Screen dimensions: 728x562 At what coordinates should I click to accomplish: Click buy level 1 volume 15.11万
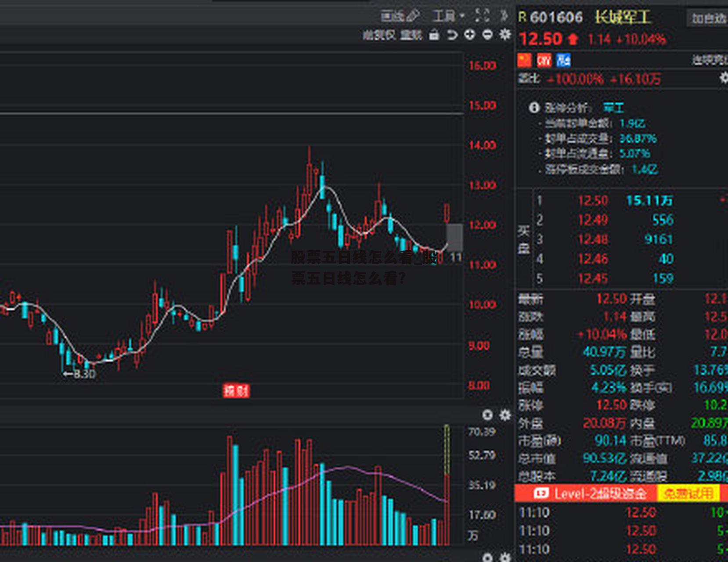point(649,201)
